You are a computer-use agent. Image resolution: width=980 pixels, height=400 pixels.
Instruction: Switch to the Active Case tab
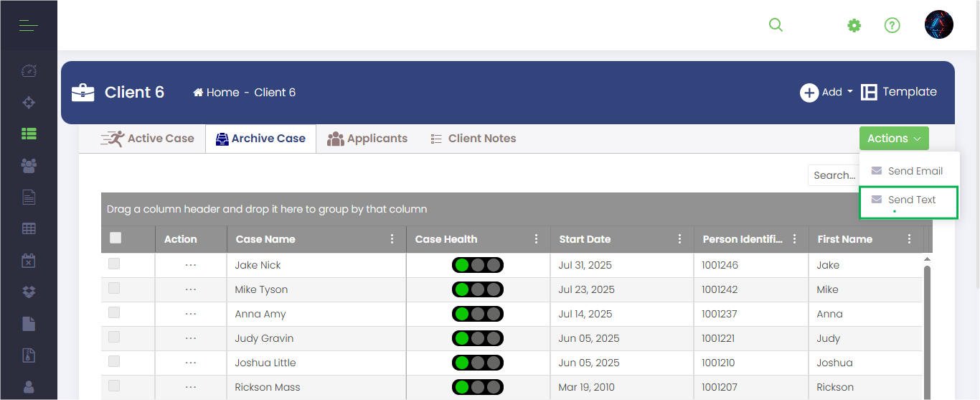[148, 139]
